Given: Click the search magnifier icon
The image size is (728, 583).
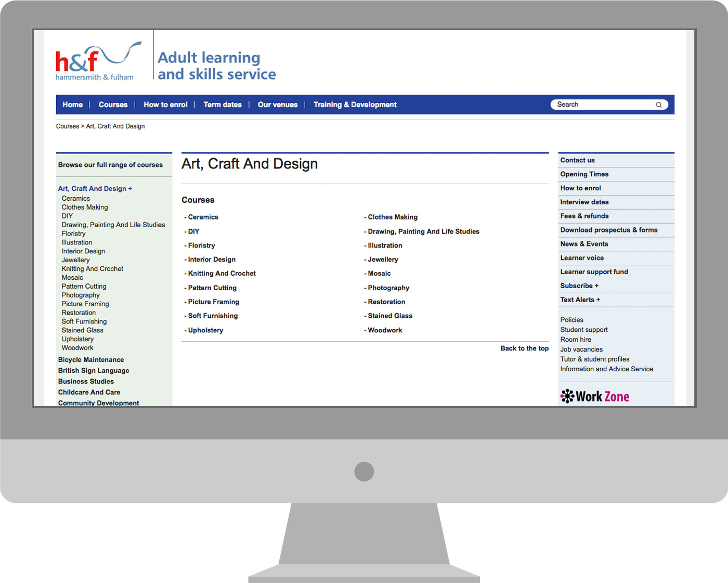Looking at the screenshot, I should (x=658, y=105).
